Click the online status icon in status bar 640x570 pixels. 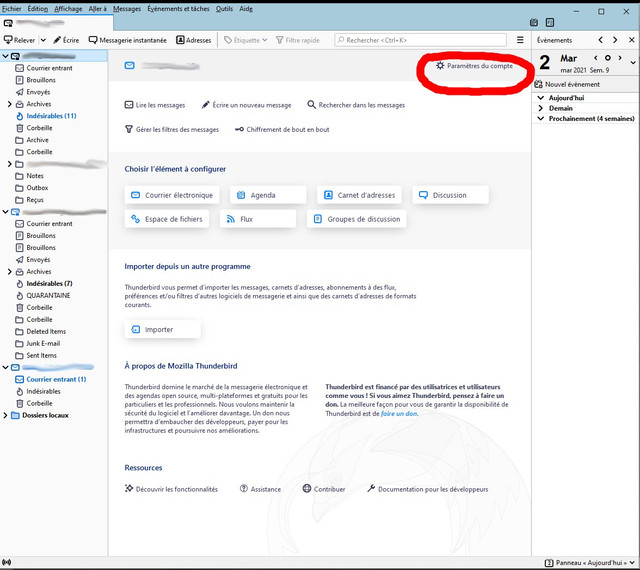click(7, 563)
